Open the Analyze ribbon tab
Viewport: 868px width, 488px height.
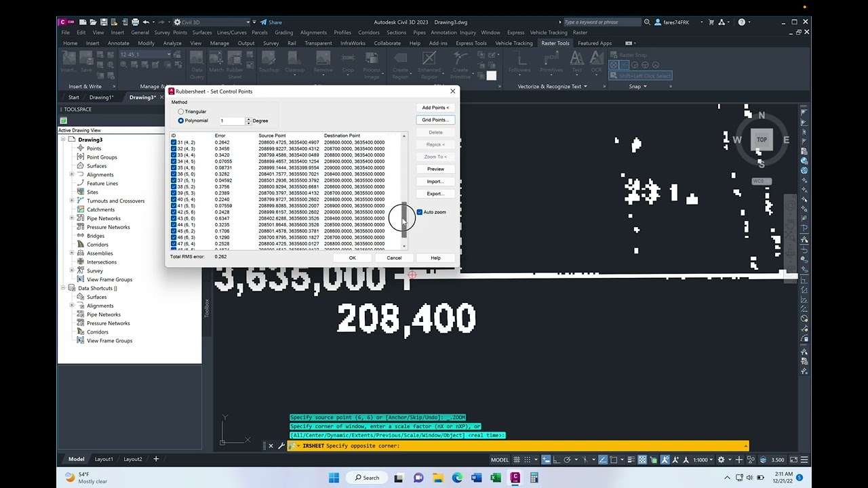click(x=172, y=43)
